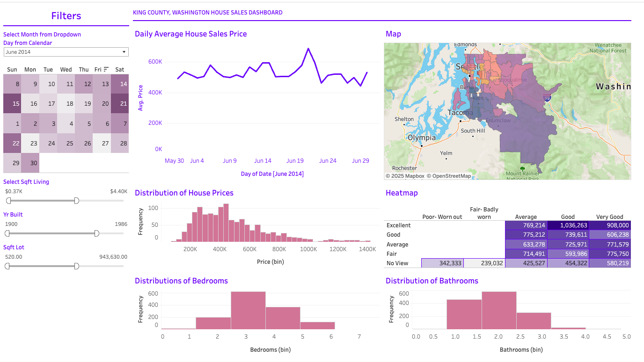The image size is (644, 362).
Task: Click the Sqft Lot minimum slider handle
Action: [x=8, y=266]
